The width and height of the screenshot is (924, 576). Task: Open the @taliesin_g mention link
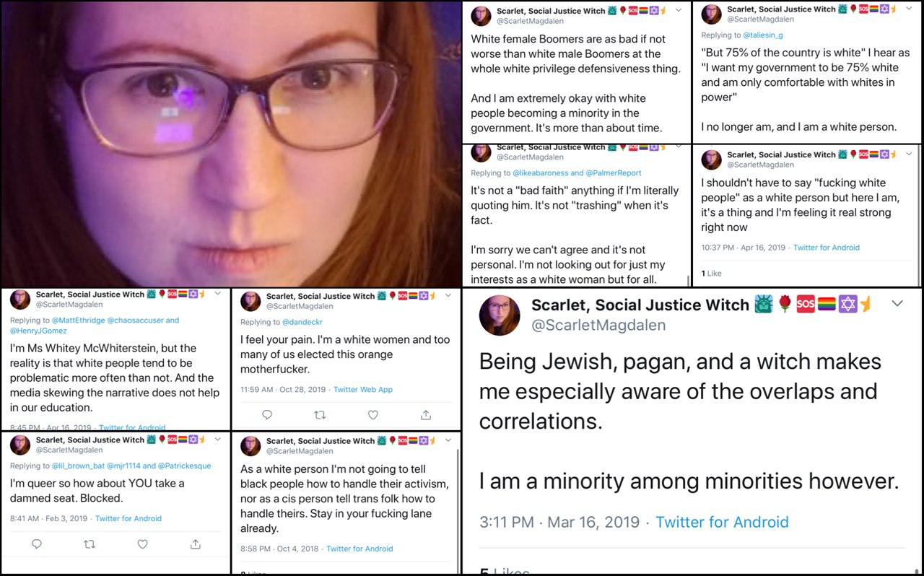coord(763,35)
